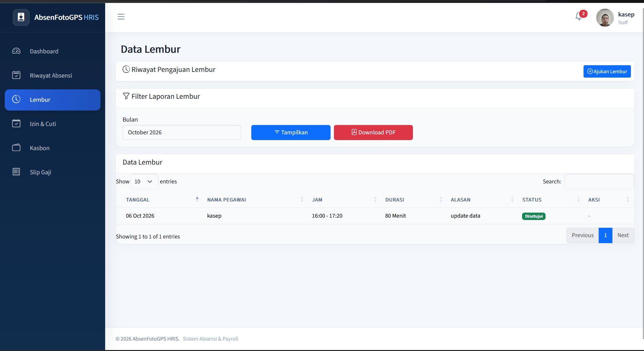Open the Bulan month picker field
The image size is (644, 351).
tap(182, 132)
